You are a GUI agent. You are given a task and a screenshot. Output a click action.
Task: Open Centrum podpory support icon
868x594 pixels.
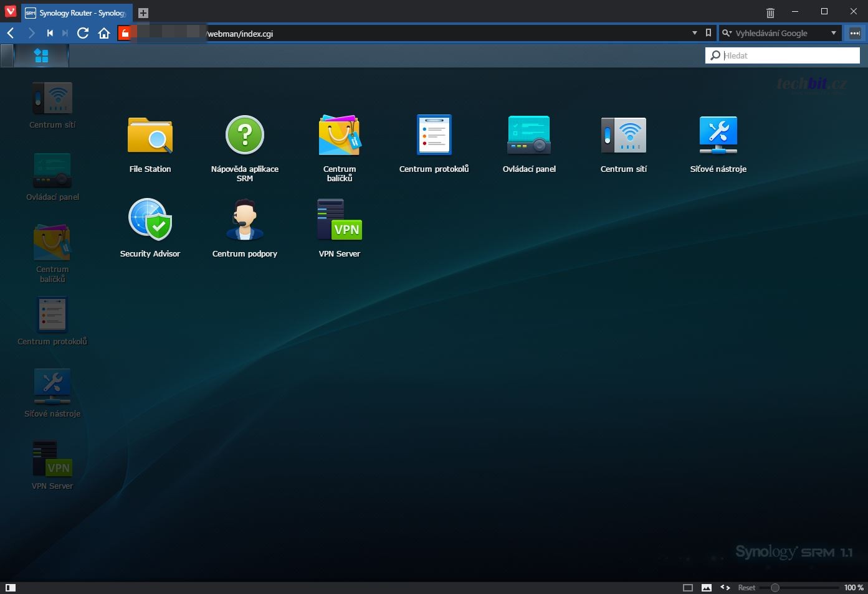pyautogui.click(x=244, y=220)
